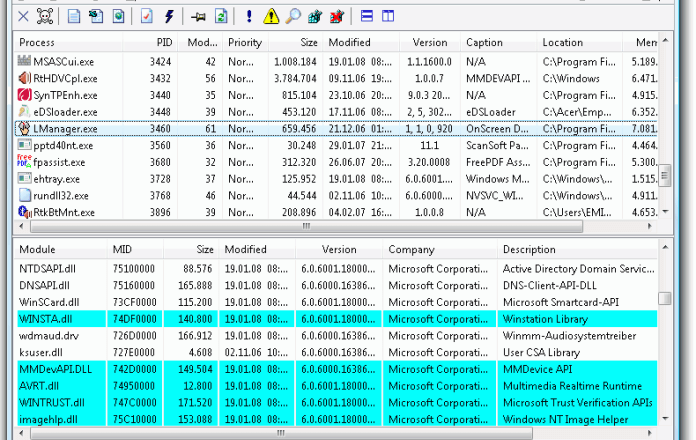Screen dimensions: 696x440
Task: Switch to horizontal split pane layout
Action: tap(367, 16)
